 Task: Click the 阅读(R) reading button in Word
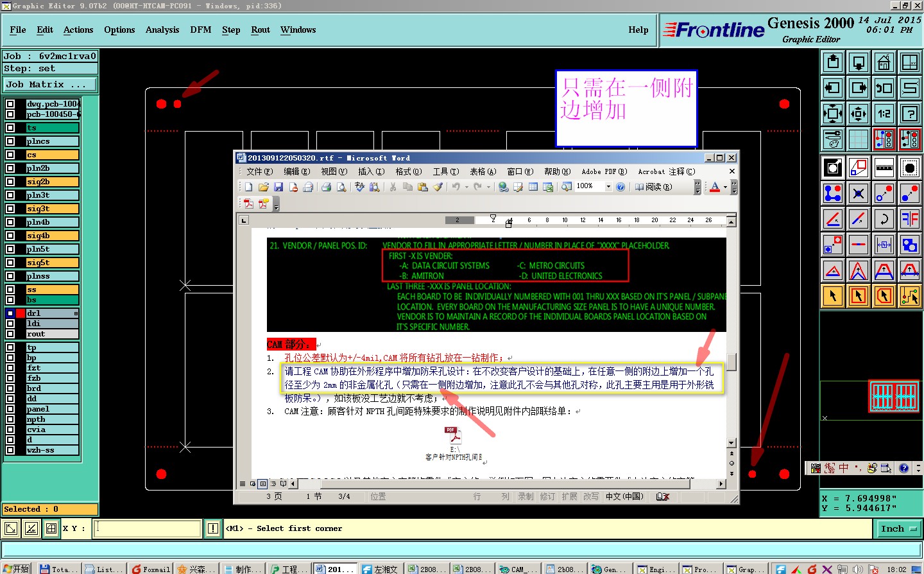[653, 187]
